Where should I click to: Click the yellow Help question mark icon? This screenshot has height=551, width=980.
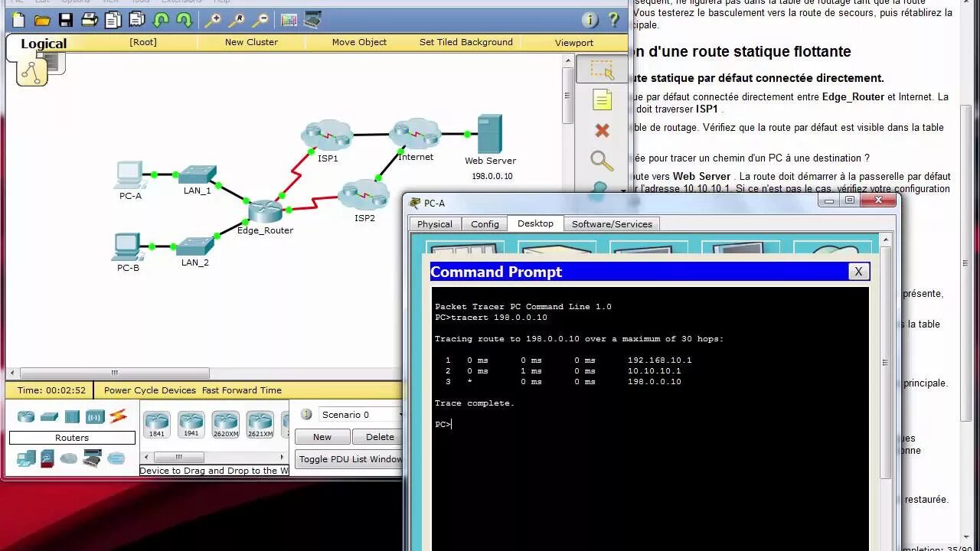point(613,21)
